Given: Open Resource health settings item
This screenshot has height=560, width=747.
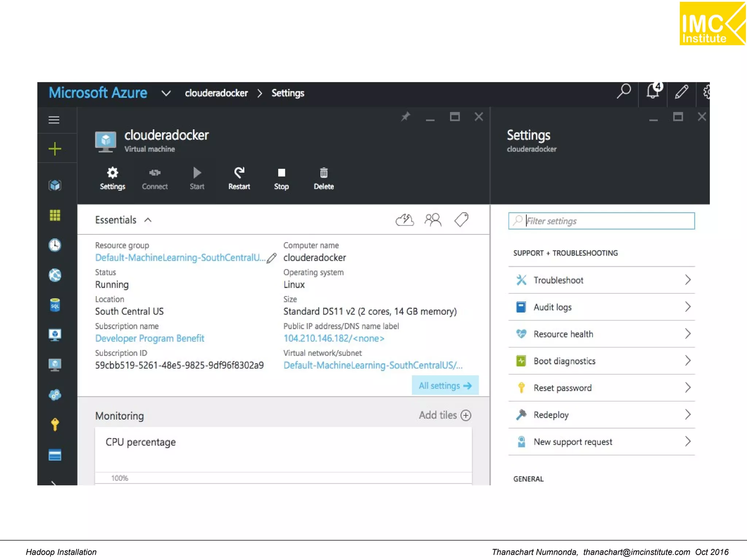Looking at the screenshot, I should [601, 334].
